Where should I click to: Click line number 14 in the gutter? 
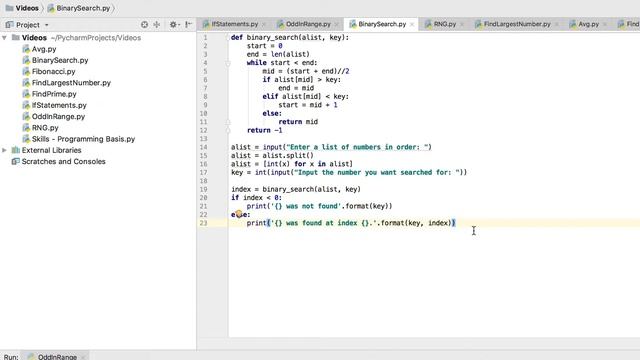click(x=204, y=147)
